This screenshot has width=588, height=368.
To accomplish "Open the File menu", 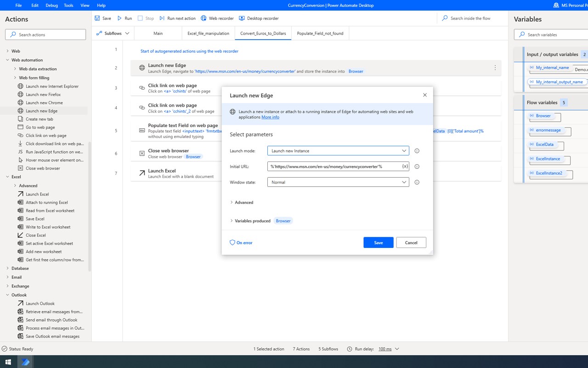I will coord(18,6).
